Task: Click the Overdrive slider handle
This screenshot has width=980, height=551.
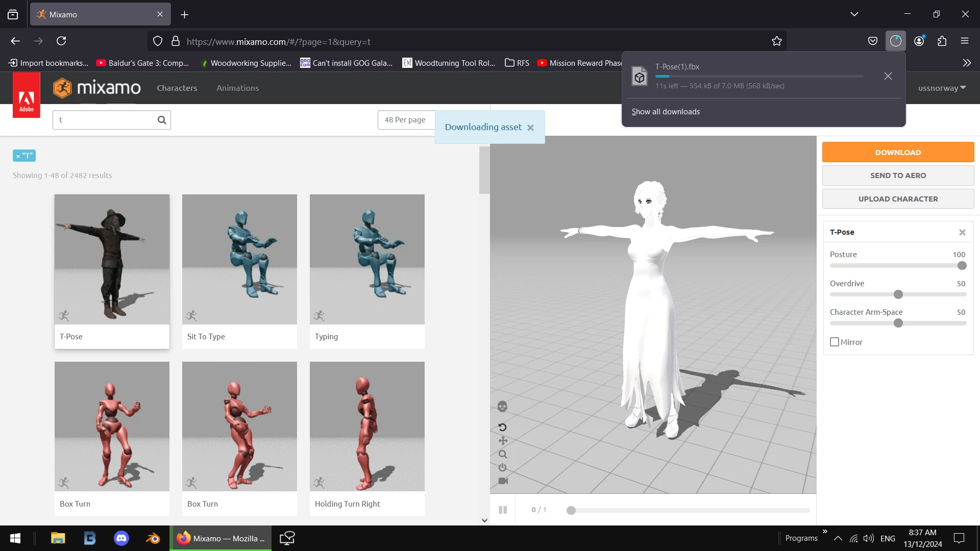Action: pyautogui.click(x=898, y=294)
